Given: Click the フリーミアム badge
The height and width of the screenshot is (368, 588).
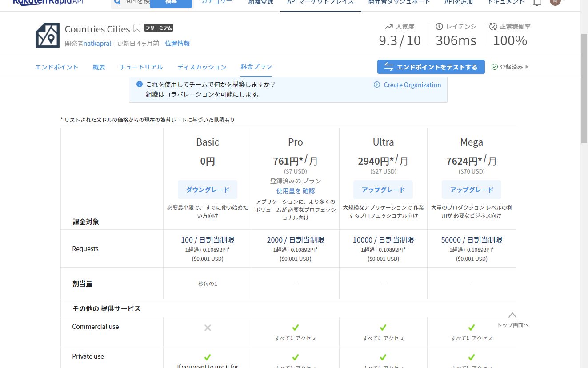Looking at the screenshot, I should click(159, 28).
